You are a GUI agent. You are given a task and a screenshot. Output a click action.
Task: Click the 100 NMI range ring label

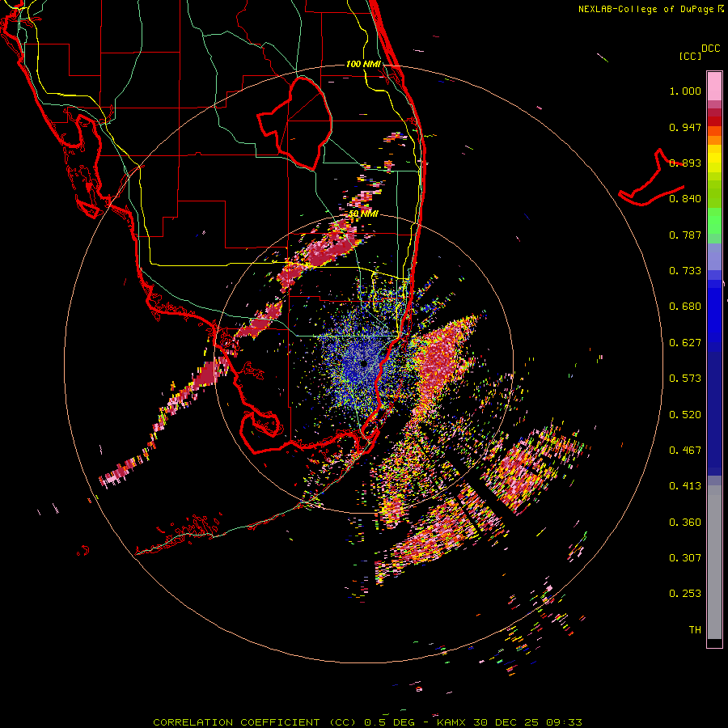[363, 64]
